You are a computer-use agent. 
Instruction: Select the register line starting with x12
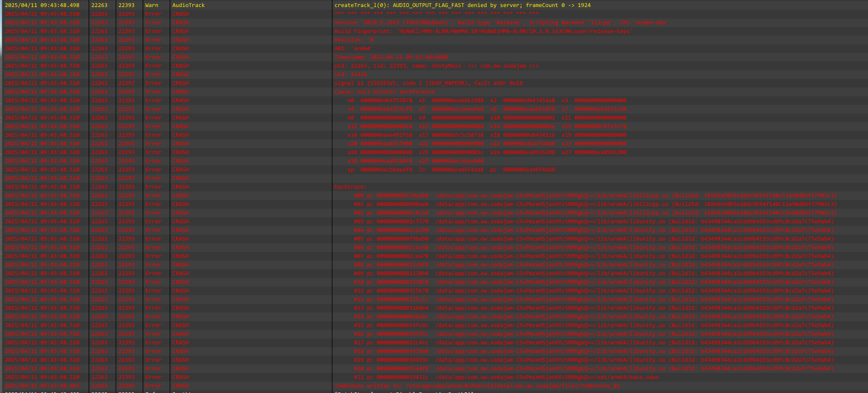tap(487, 126)
